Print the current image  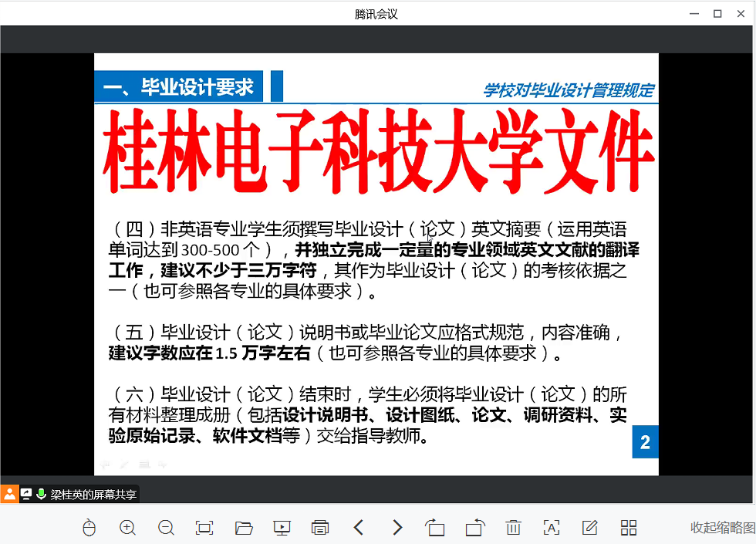(x=320, y=528)
